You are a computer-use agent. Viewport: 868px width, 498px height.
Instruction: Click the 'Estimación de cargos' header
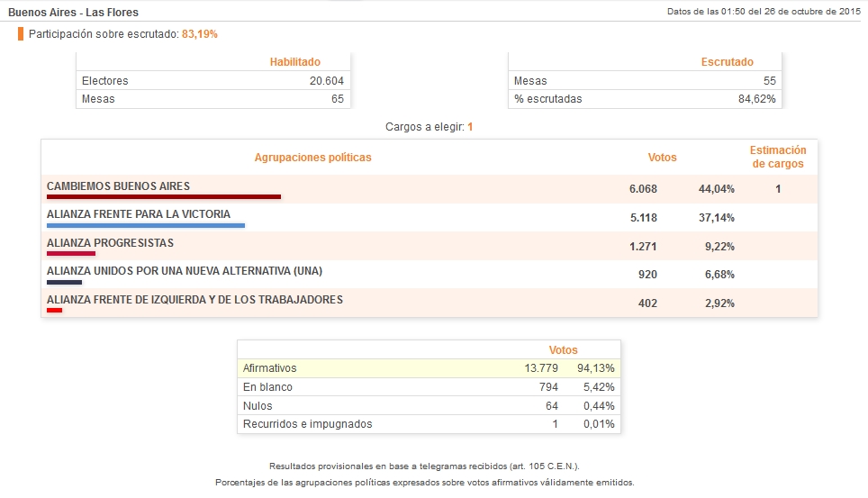point(778,157)
